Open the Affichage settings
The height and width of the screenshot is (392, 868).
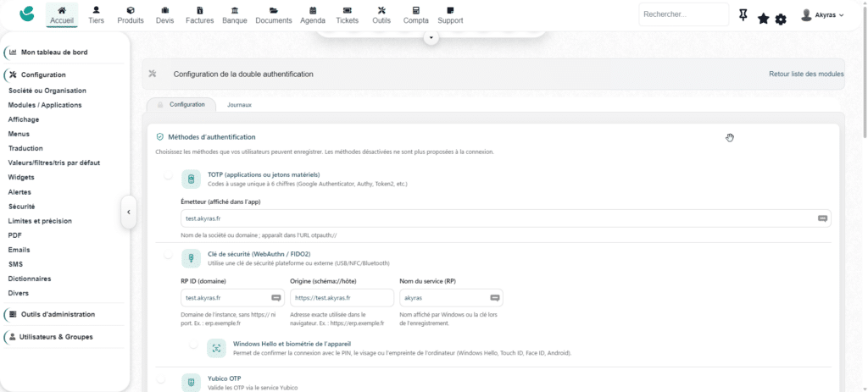click(x=23, y=119)
